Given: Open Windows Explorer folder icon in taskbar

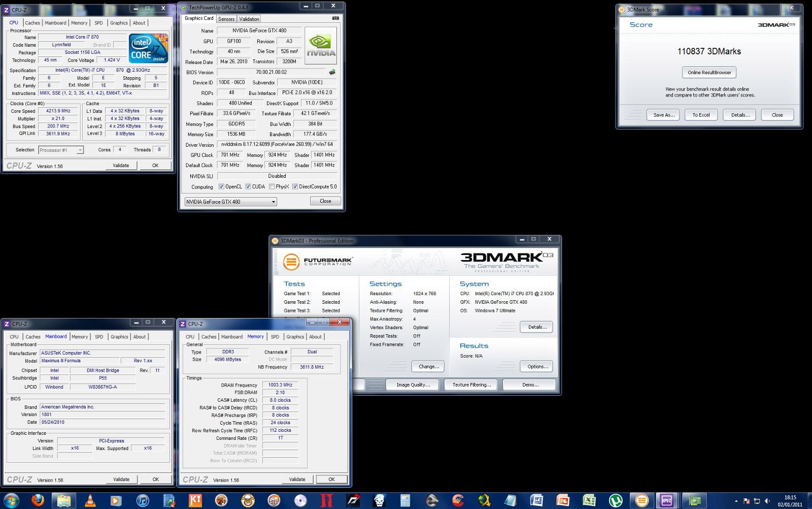Looking at the screenshot, I should (63, 500).
